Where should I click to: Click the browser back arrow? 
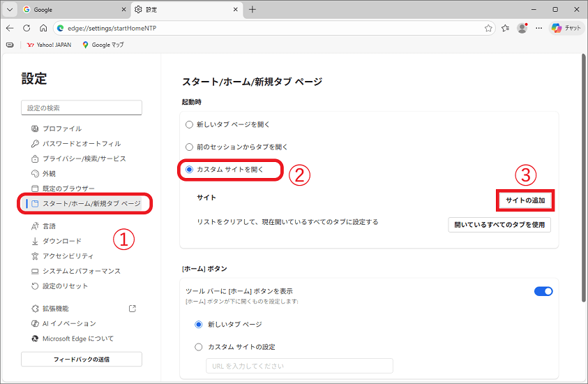10,28
